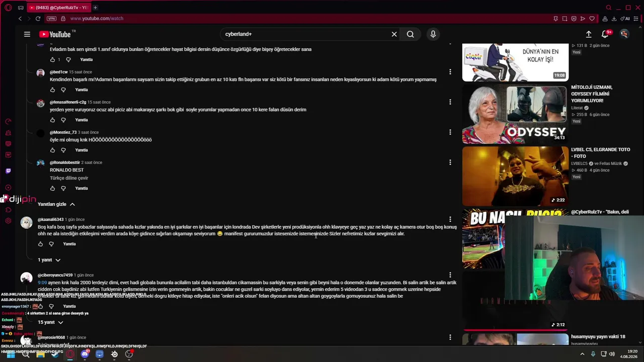
Task: Open the YouTube guide hamburger menu
Action: pos(27,34)
